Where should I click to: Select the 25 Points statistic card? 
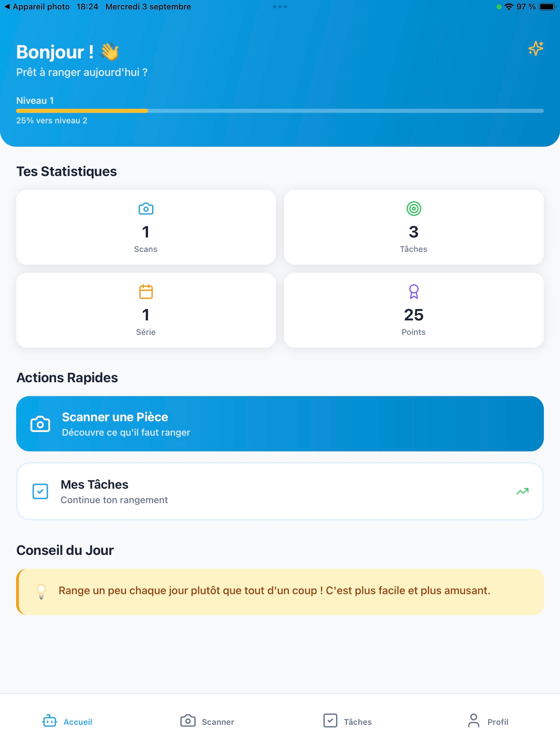click(413, 310)
